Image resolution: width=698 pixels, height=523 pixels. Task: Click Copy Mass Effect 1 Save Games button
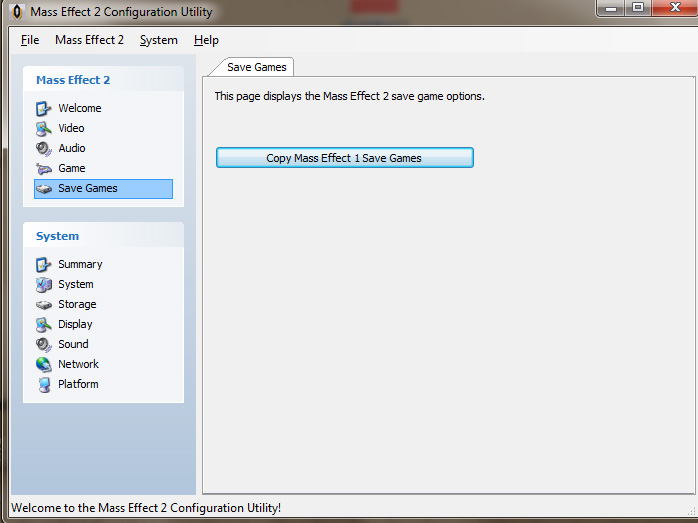[x=345, y=158]
